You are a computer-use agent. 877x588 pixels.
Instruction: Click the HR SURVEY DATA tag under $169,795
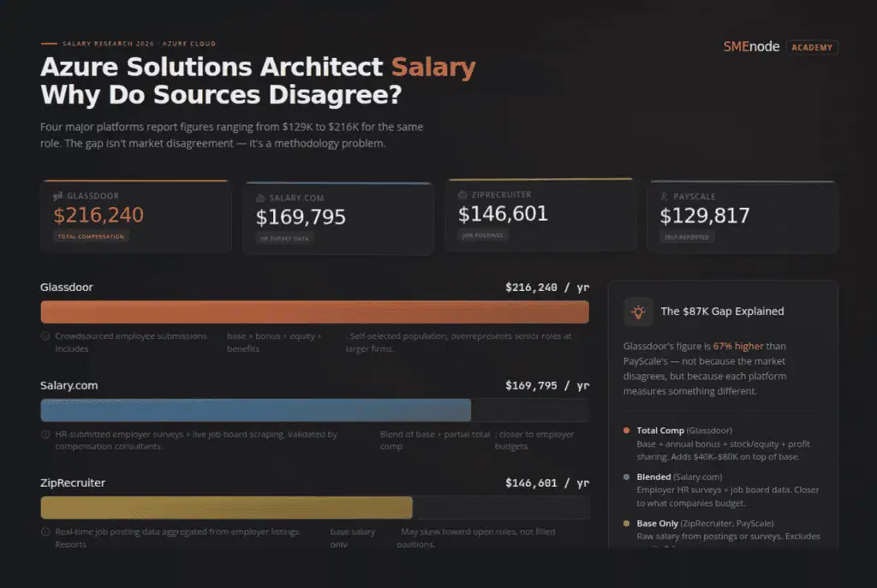[283, 239]
